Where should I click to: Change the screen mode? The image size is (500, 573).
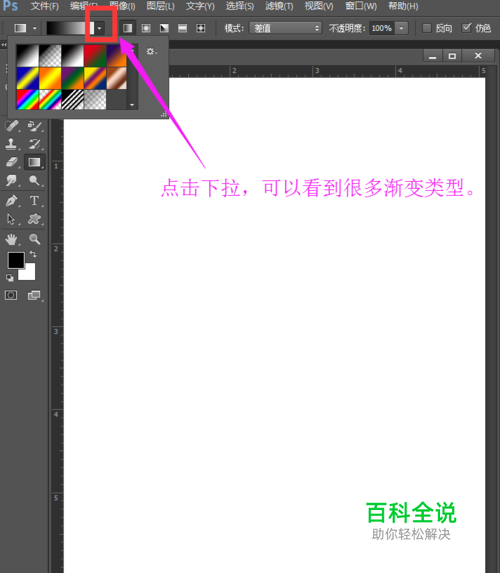pyautogui.click(x=34, y=295)
